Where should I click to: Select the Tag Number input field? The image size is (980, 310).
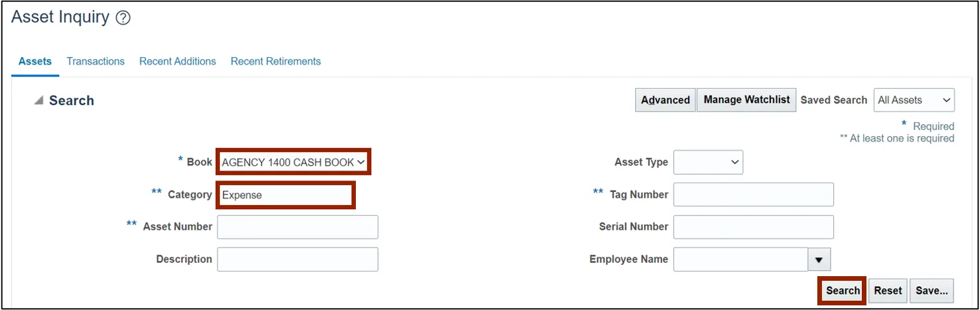click(753, 194)
